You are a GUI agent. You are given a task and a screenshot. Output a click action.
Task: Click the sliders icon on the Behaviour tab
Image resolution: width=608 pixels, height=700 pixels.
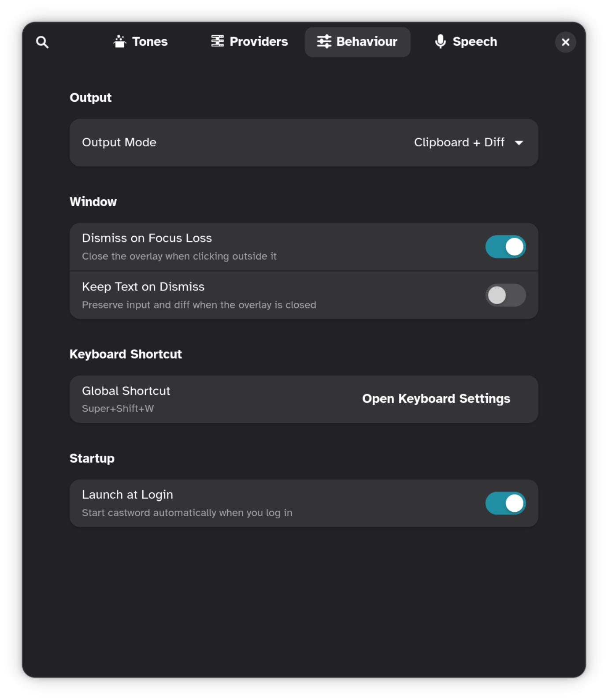click(x=324, y=41)
